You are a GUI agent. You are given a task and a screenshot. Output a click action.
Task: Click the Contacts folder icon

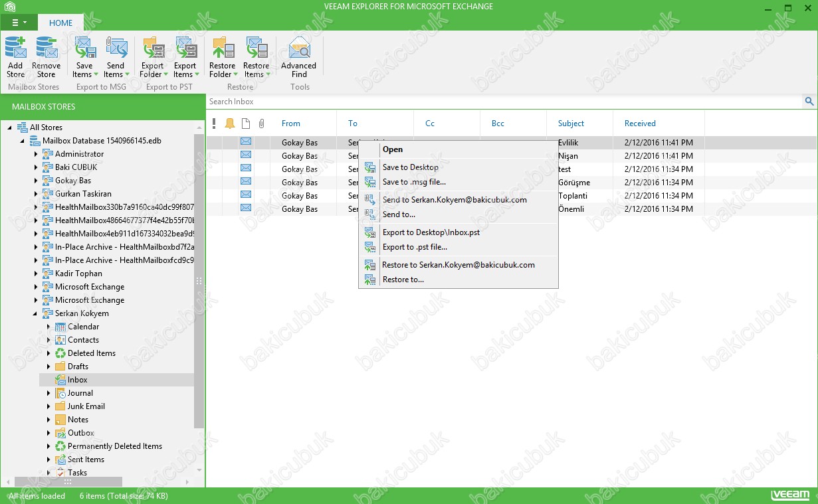click(60, 340)
